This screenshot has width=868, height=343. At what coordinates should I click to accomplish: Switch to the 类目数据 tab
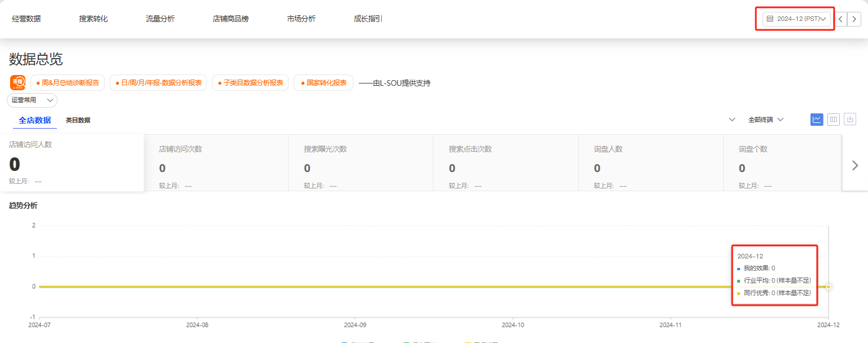(78, 120)
